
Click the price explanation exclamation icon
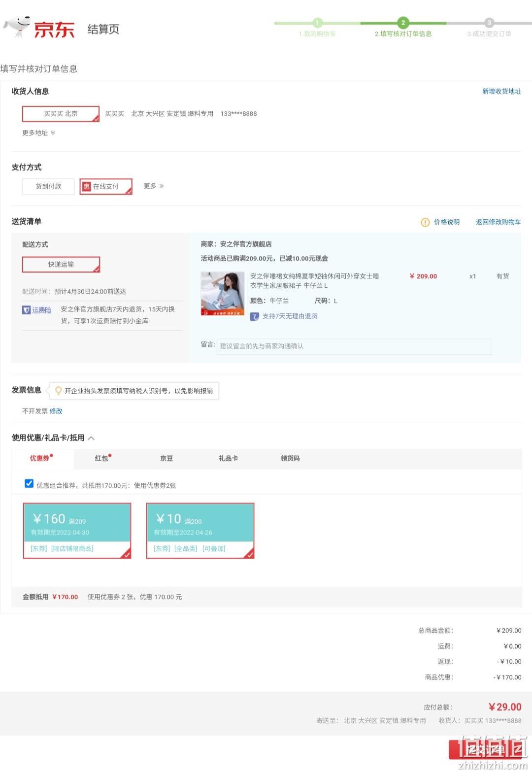coord(425,222)
